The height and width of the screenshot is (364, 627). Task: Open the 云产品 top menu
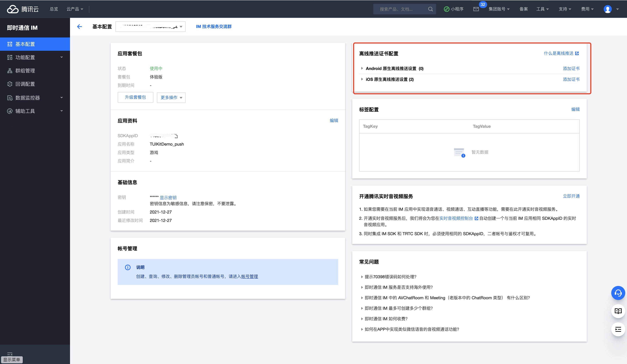click(75, 9)
